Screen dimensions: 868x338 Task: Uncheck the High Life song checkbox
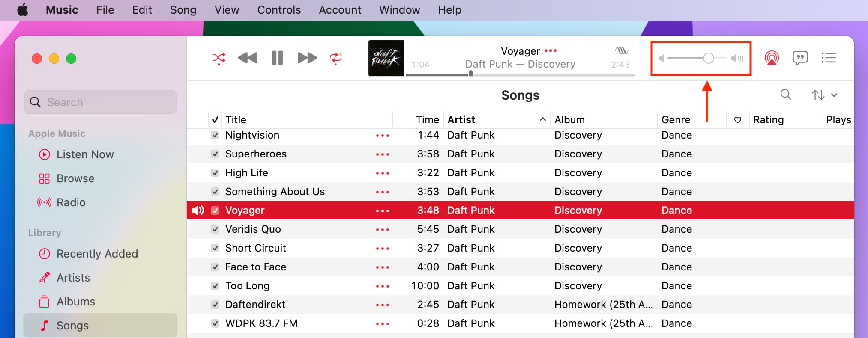(x=215, y=173)
